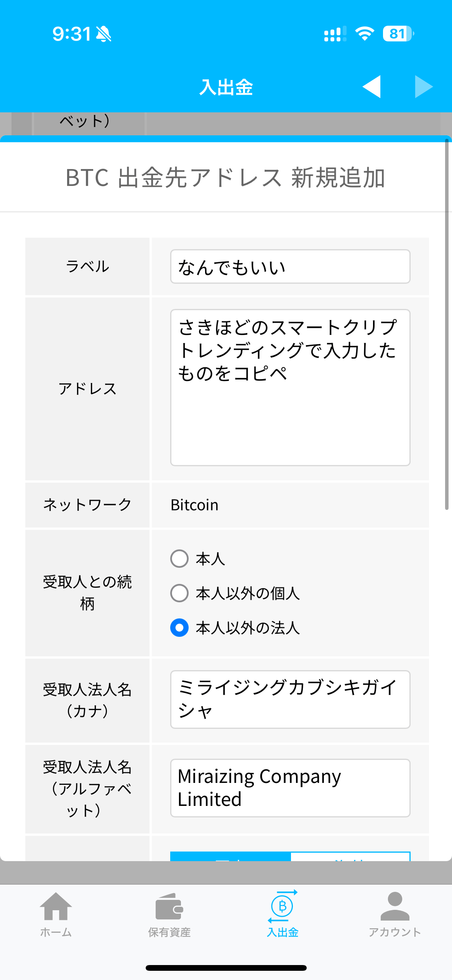Select the 本人以外の法人 radio option

(179, 628)
